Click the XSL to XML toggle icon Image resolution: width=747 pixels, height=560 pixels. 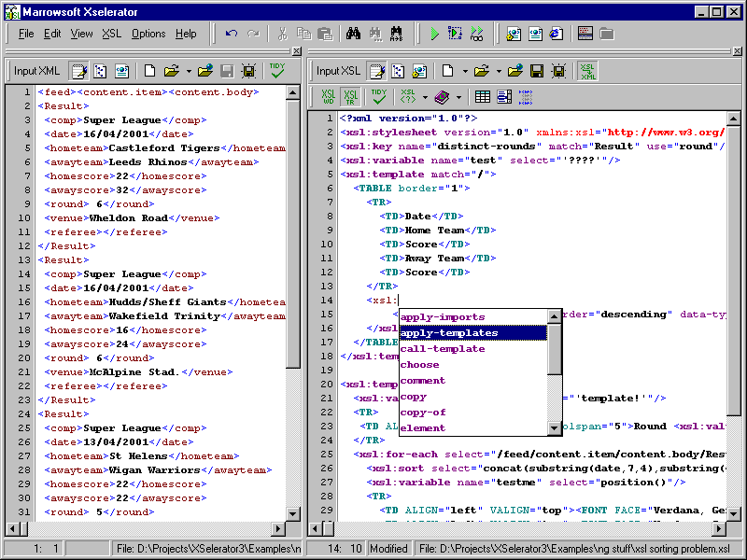click(x=587, y=72)
